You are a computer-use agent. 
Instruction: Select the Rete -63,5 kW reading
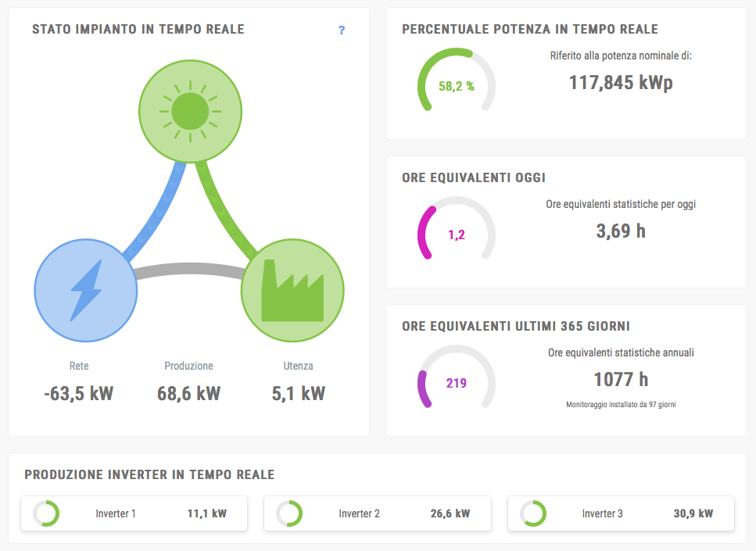[79, 393]
